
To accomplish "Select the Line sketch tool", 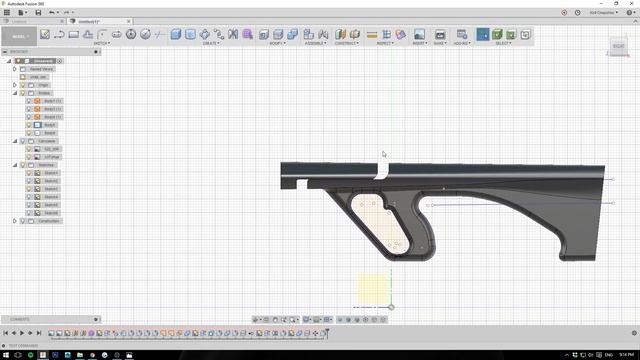I will point(59,34).
